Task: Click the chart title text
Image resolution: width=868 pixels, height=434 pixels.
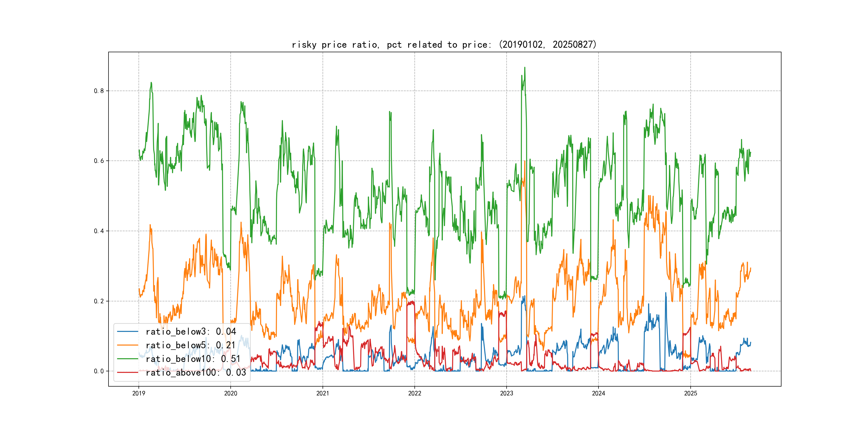Action: [x=444, y=44]
